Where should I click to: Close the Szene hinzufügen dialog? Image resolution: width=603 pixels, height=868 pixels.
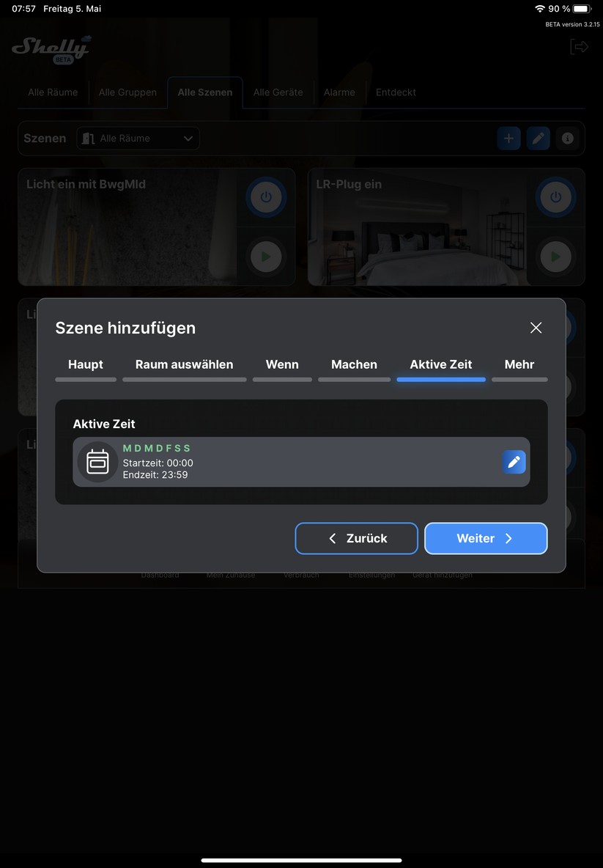[536, 328]
